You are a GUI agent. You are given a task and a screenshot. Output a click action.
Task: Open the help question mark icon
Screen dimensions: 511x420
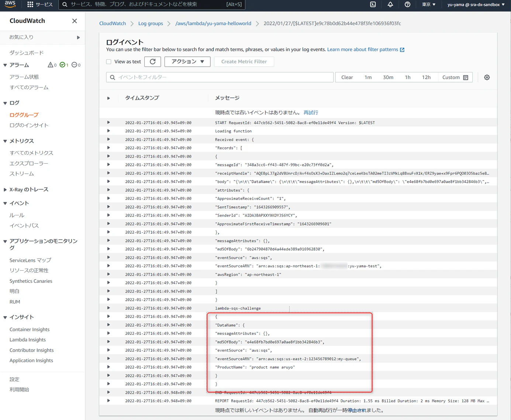click(x=407, y=4)
